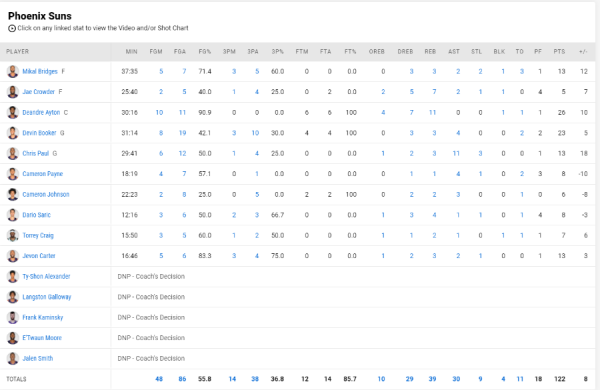This screenshot has width=600, height=390.
Task: Open Jae Crowder's 7 rebounds stat
Action: pos(434,92)
